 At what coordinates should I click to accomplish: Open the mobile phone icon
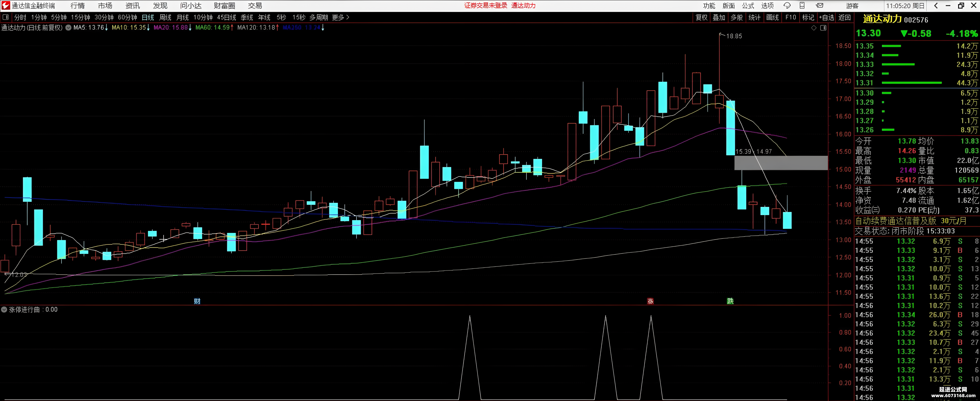click(x=802, y=6)
